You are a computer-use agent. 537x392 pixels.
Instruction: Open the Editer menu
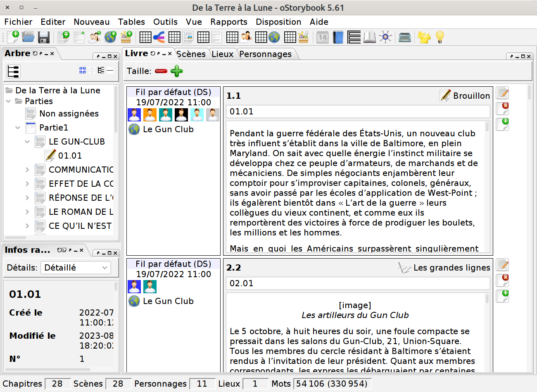(x=53, y=22)
